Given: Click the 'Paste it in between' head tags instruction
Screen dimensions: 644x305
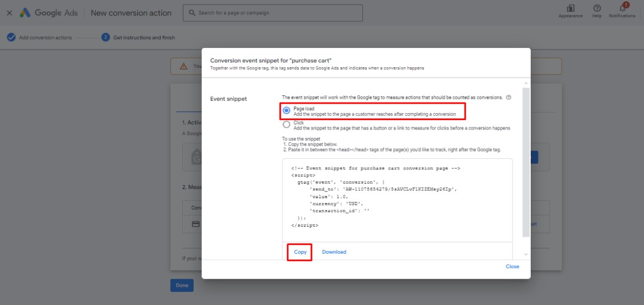Looking at the screenshot, I should tap(392, 149).
